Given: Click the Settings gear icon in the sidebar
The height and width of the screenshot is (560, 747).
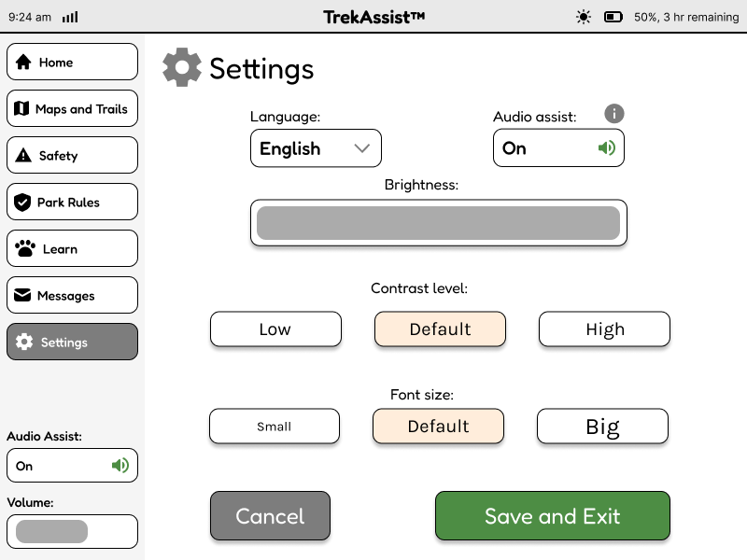Looking at the screenshot, I should click(24, 342).
